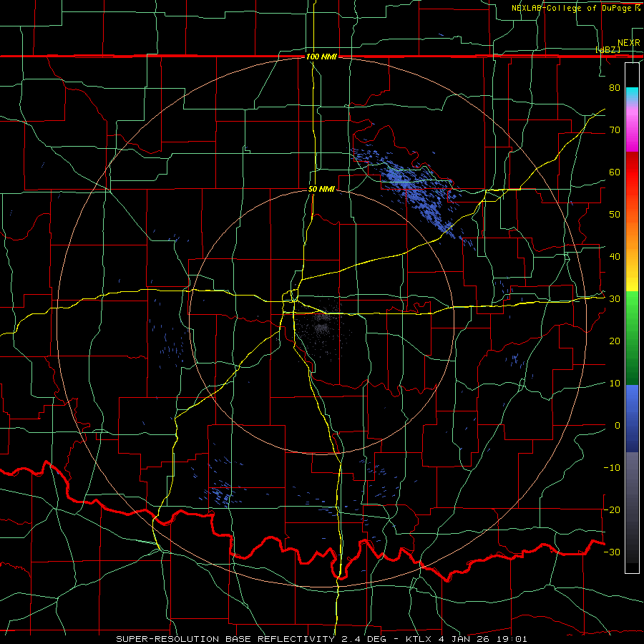
Task: Click the 30 dBZ scale value
Action: 615,299
